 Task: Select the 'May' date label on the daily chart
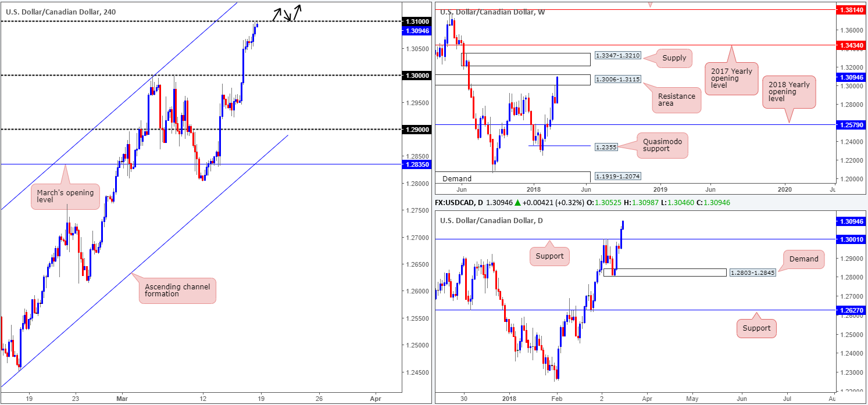pos(692,399)
